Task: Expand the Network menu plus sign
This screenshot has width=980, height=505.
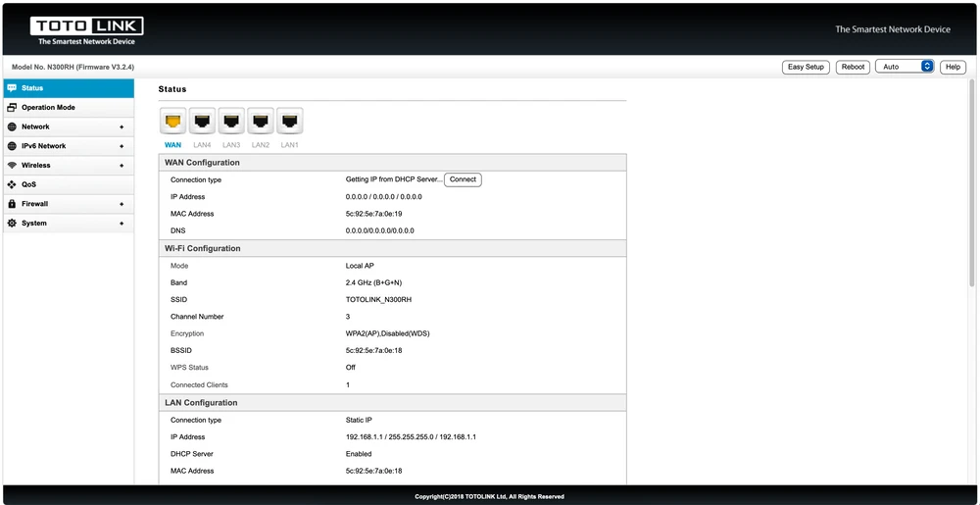Action: click(122, 126)
